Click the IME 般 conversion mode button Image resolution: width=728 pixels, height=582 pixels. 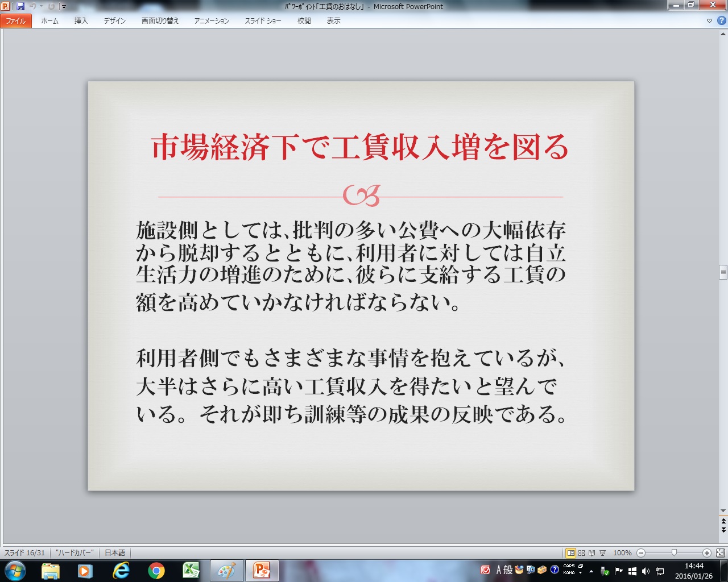click(508, 569)
